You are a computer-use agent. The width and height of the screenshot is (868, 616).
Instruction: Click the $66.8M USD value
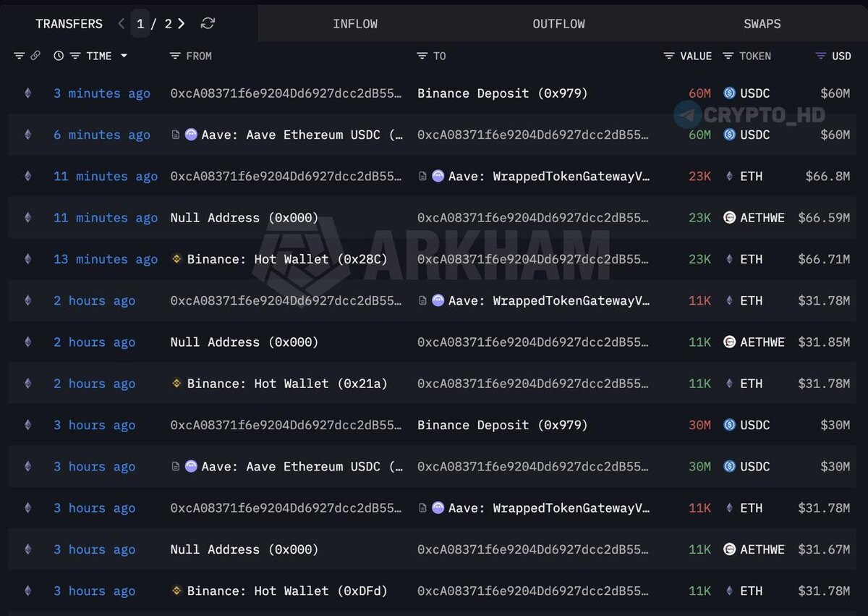pos(827,176)
